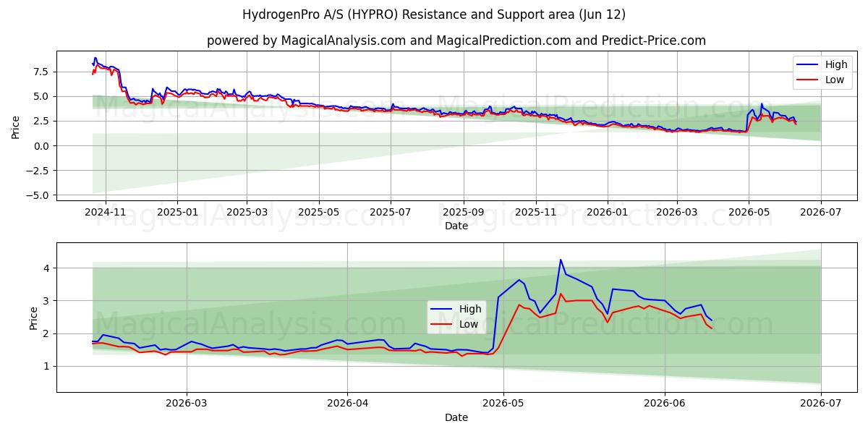The width and height of the screenshot is (868, 434).
Task: Click the '2026-07' x-axis label in the bottom chart
Action: [x=821, y=404]
